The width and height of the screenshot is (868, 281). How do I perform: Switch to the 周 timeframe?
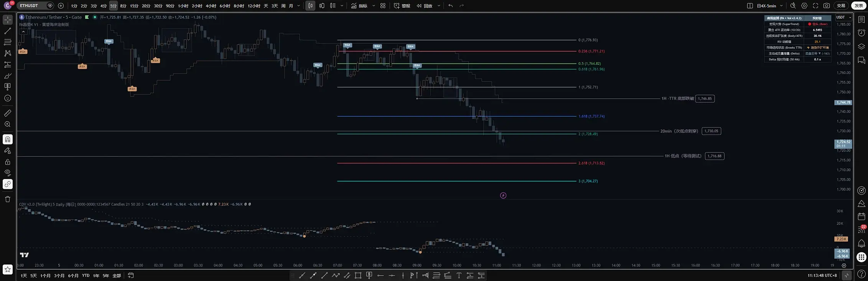click(283, 6)
